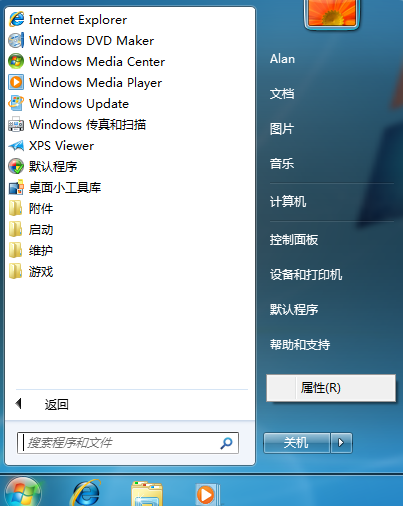Open Internet Explorer from the taskbar

tap(86, 492)
